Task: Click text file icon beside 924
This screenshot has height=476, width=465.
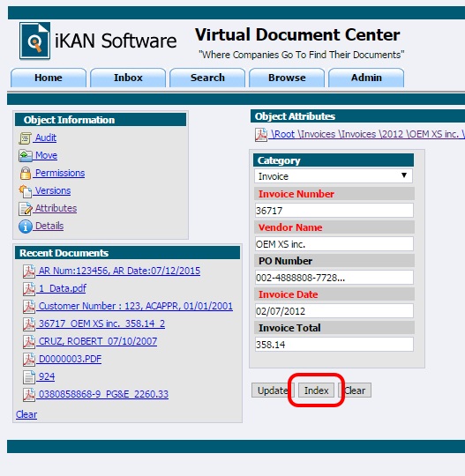Action: [29, 376]
